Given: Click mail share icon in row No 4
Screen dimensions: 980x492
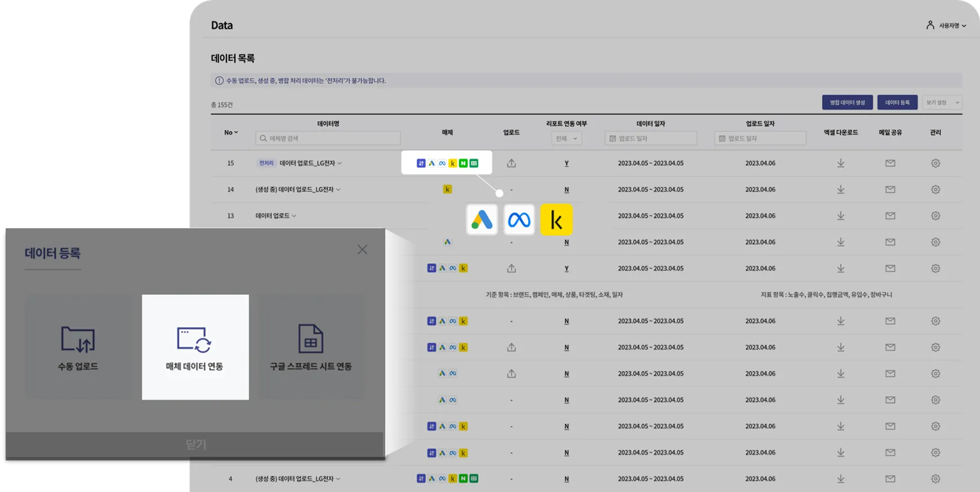Looking at the screenshot, I should (x=890, y=478).
